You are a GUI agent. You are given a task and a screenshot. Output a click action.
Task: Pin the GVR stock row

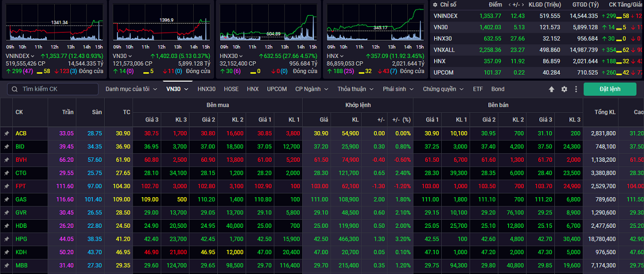(x=6, y=212)
